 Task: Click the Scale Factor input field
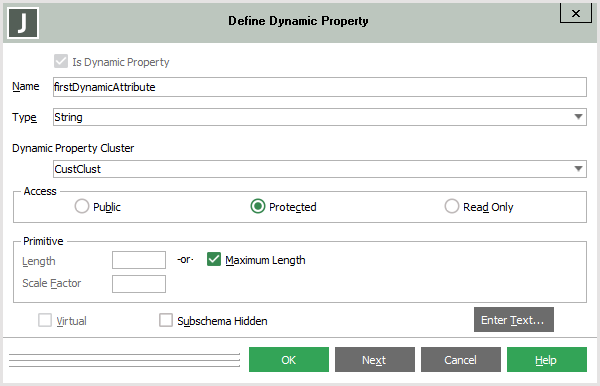point(139,284)
